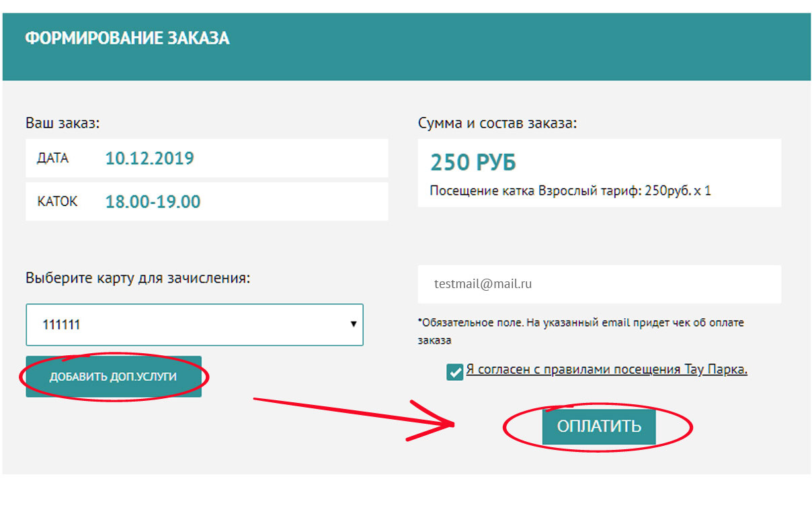Click the ФОРМИРОВАНИЕ ЗАКАЗА header title

(128, 38)
